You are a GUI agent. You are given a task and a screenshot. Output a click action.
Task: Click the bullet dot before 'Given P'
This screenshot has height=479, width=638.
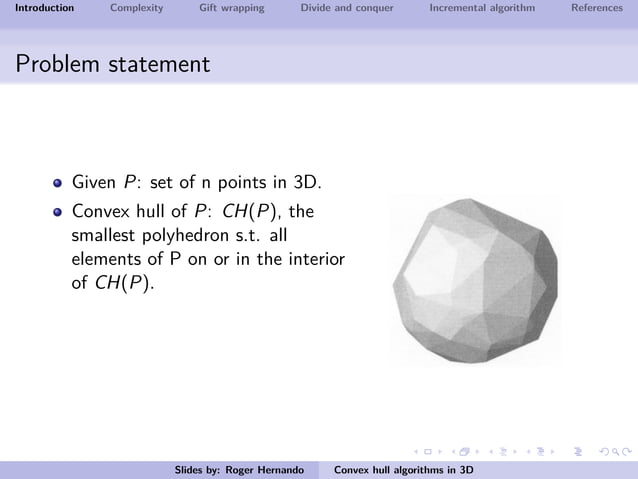coord(57,183)
